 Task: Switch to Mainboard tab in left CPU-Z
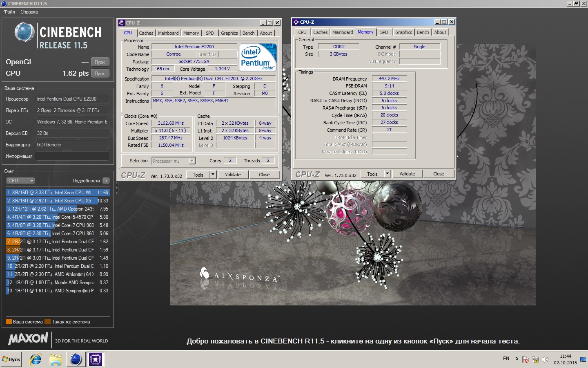(x=168, y=33)
